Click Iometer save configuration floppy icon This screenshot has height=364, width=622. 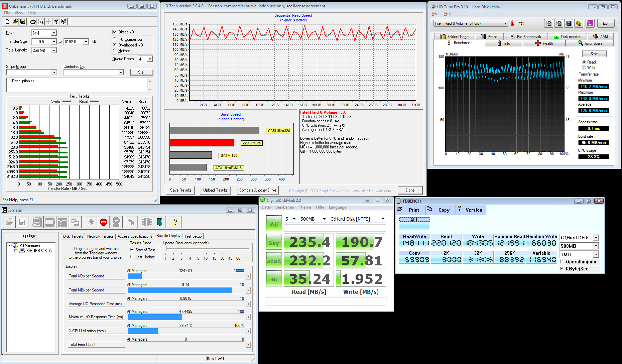pyautogui.click(x=22, y=222)
